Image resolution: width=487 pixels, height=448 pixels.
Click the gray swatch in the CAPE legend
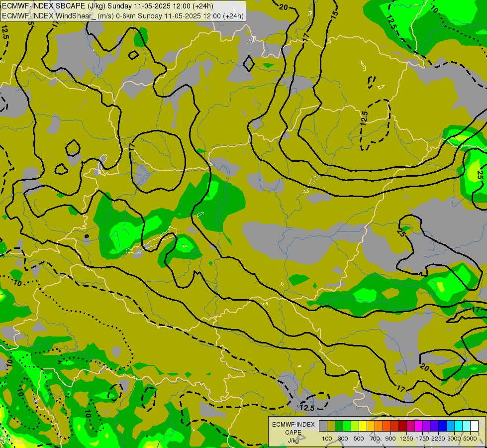(323, 426)
